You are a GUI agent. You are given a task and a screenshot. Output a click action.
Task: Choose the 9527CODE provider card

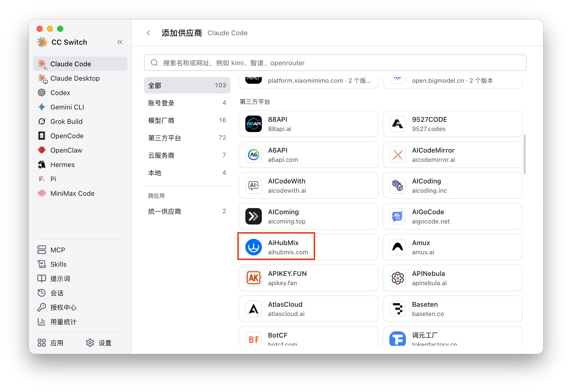coord(452,124)
